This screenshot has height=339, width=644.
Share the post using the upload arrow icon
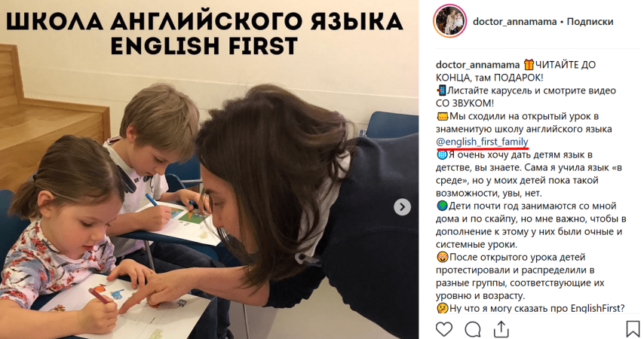(501, 328)
